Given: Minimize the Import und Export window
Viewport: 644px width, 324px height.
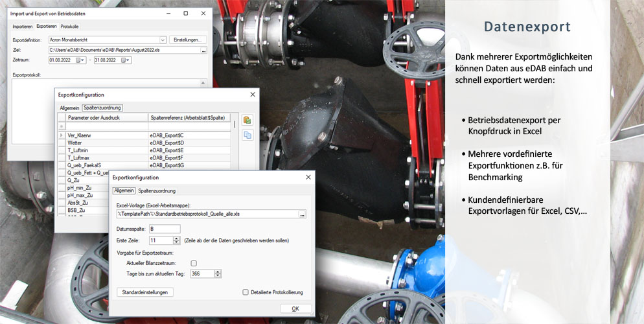Looking at the screenshot, I should click(x=168, y=14).
